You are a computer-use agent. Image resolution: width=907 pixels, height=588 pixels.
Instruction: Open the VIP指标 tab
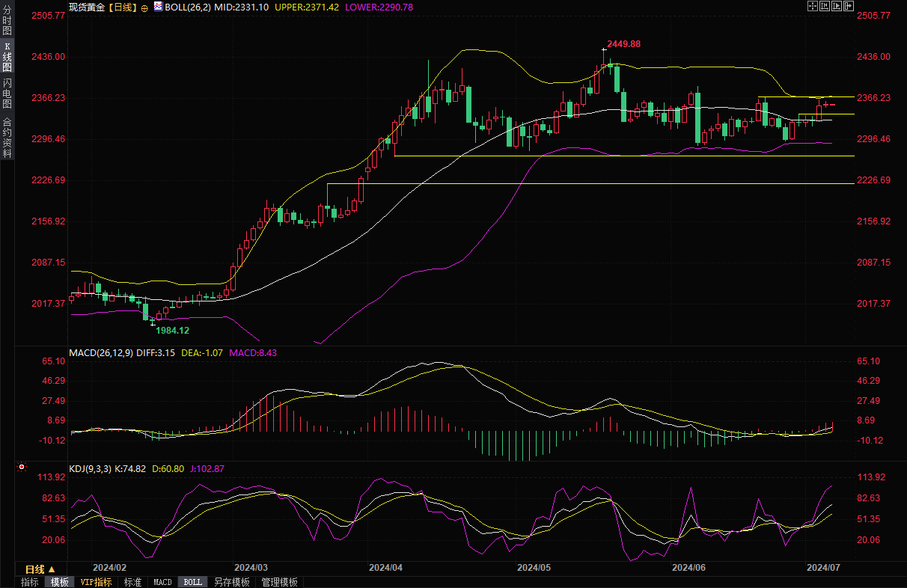(96, 582)
